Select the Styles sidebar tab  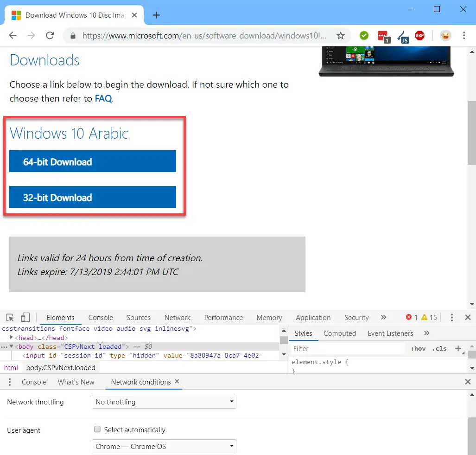coord(303,333)
